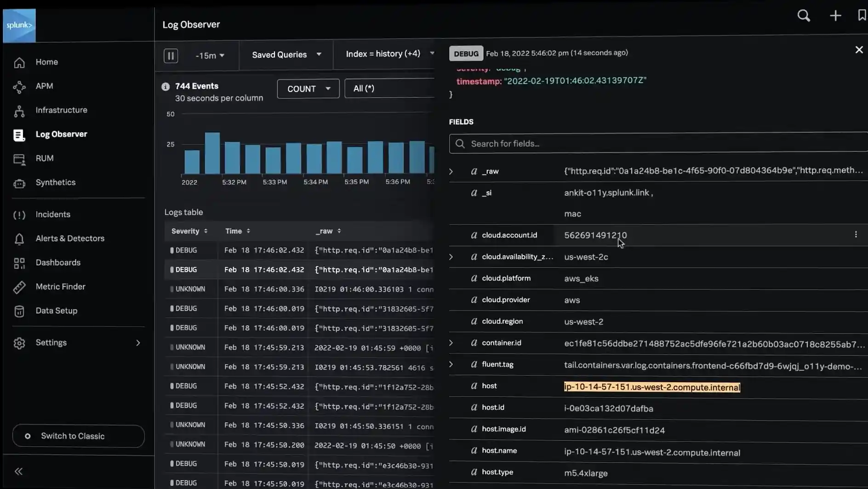Click the All (*) field selector
The image size is (868, 489).
point(390,88)
